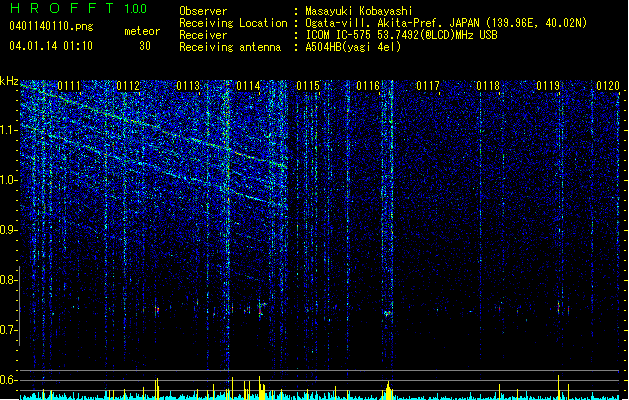
Task: Click time marker 0111
Action: click(69, 86)
